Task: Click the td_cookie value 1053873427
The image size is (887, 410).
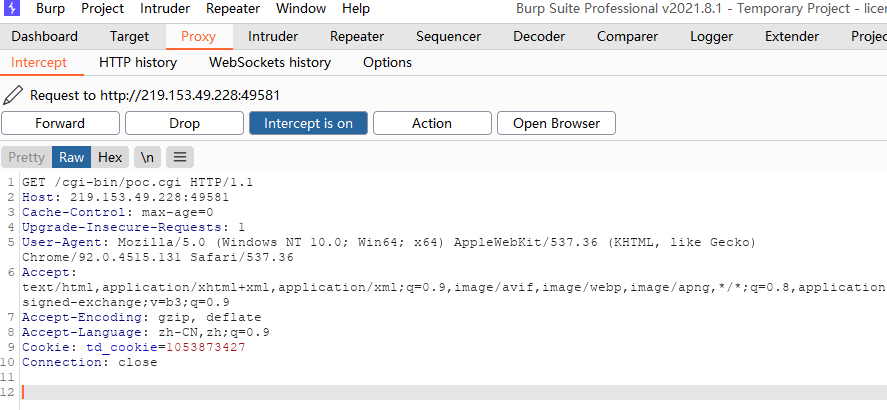Action: pyautogui.click(x=205, y=347)
